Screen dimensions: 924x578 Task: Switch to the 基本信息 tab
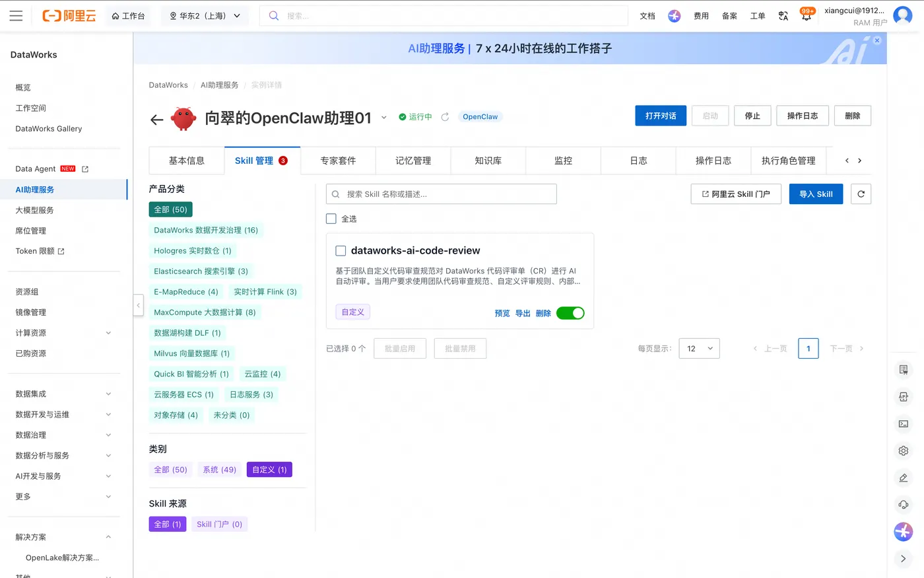[187, 161]
